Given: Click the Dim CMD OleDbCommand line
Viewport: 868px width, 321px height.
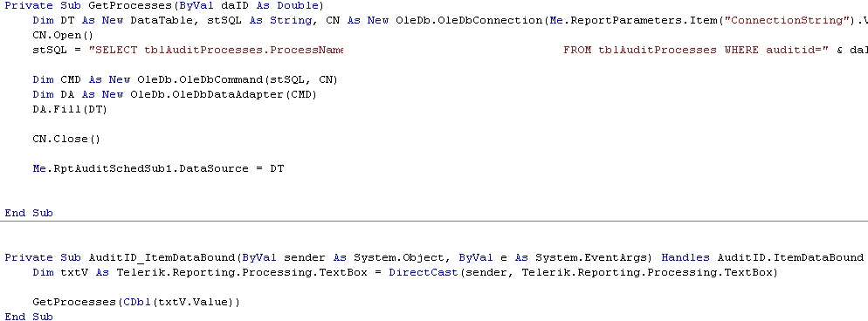Looking at the screenshot, I should pos(185,79).
